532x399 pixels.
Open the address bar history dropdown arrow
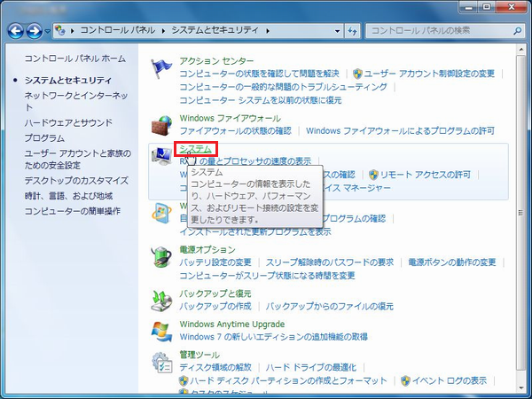[337, 31]
